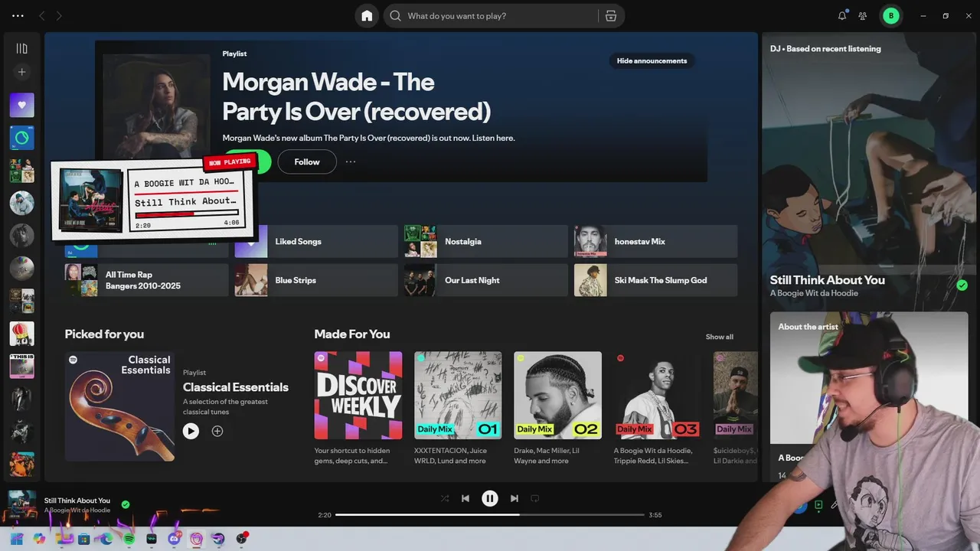Toggle saved checkmark next to bottom song title
The image size is (980, 551).
126,504
